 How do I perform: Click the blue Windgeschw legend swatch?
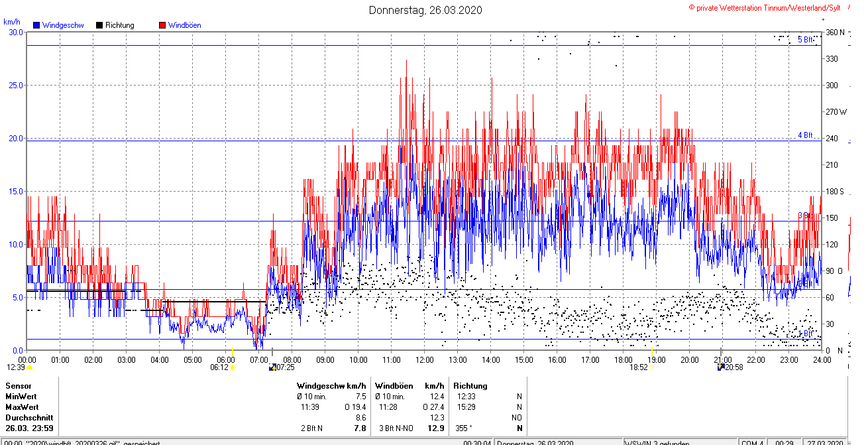pos(36,25)
